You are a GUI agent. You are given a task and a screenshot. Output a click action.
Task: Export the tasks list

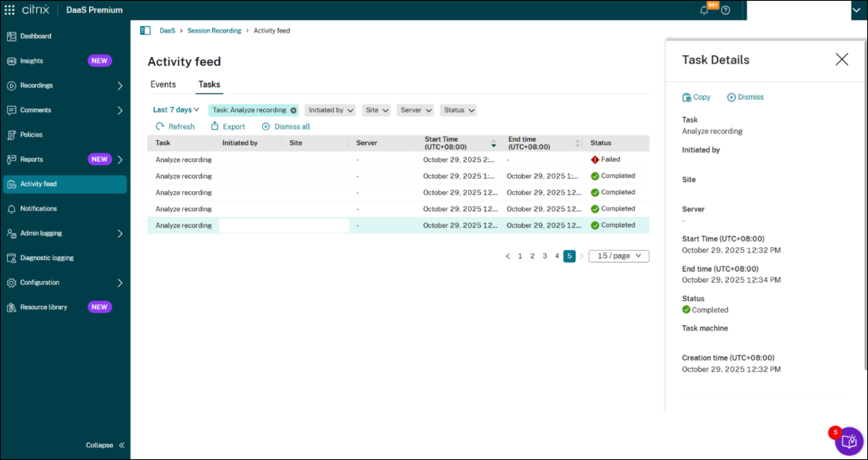(x=227, y=126)
